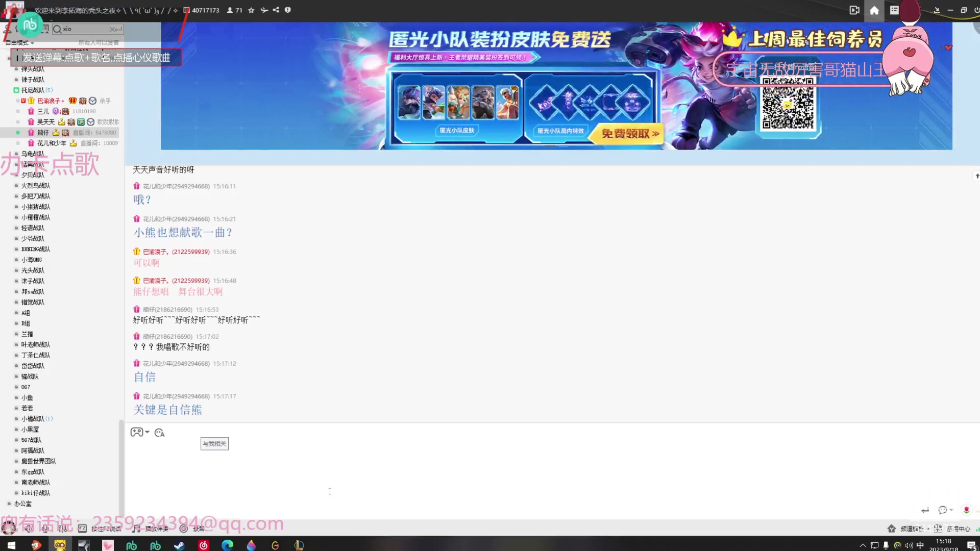
Task: Open Microsoft Edge from the taskbar
Action: [x=227, y=545]
